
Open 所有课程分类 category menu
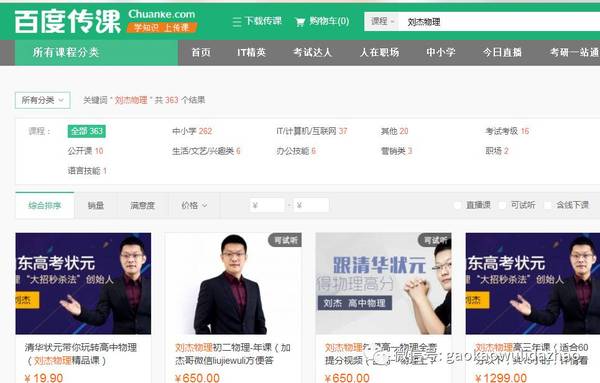(96, 52)
